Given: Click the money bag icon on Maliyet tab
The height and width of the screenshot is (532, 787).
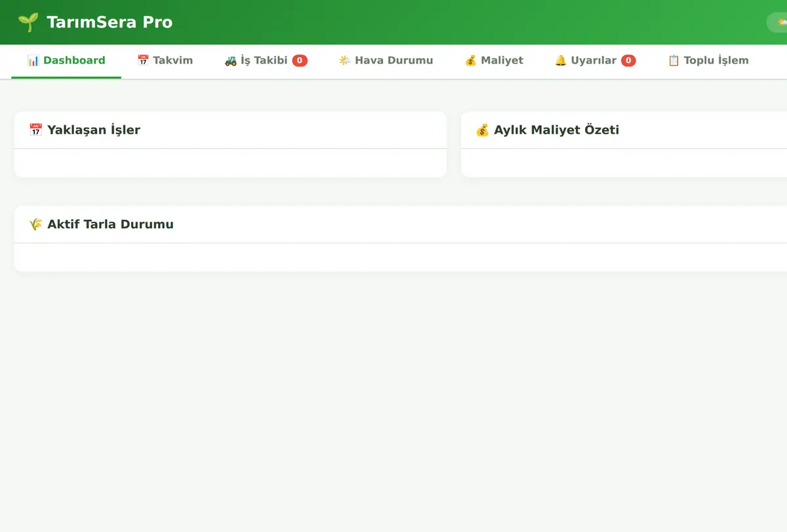Looking at the screenshot, I should 471,60.
